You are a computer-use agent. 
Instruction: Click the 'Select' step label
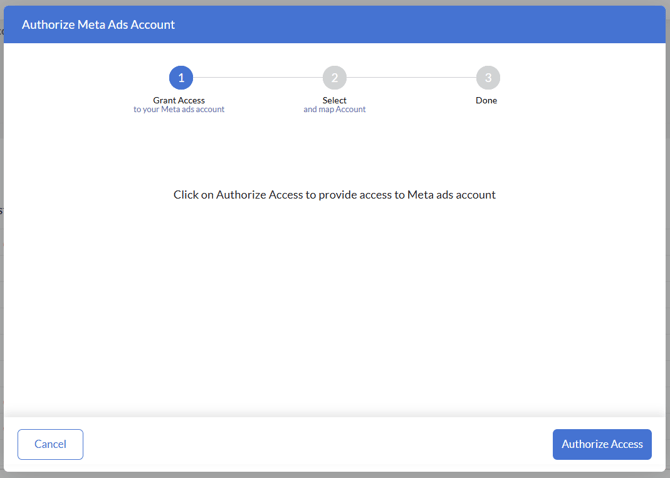click(x=335, y=100)
